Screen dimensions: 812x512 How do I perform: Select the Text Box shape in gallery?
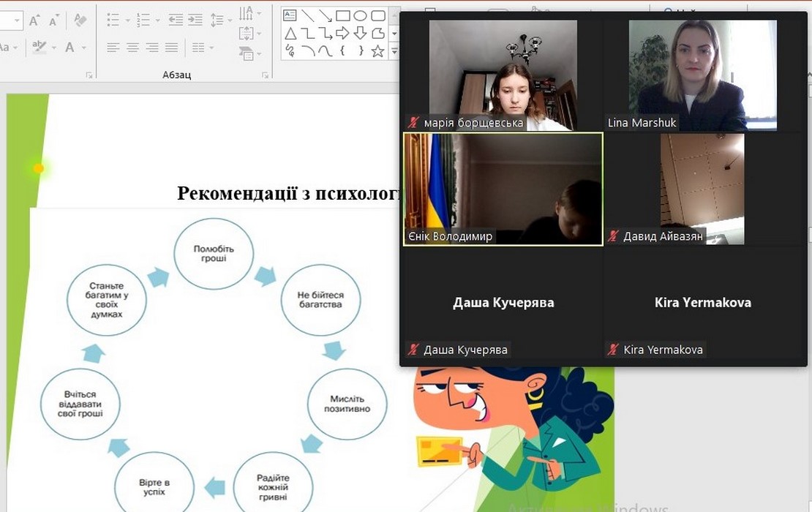click(x=290, y=15)
